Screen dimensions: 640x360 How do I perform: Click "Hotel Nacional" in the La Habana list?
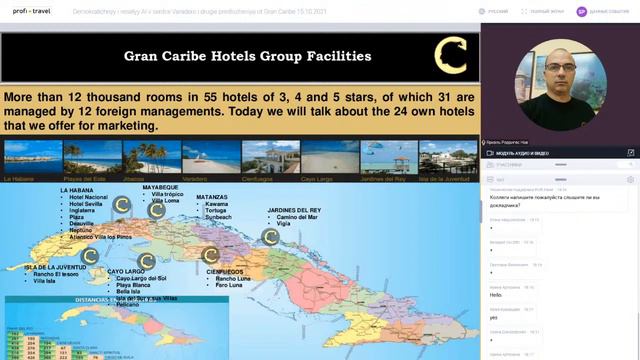tap(89, 197)
